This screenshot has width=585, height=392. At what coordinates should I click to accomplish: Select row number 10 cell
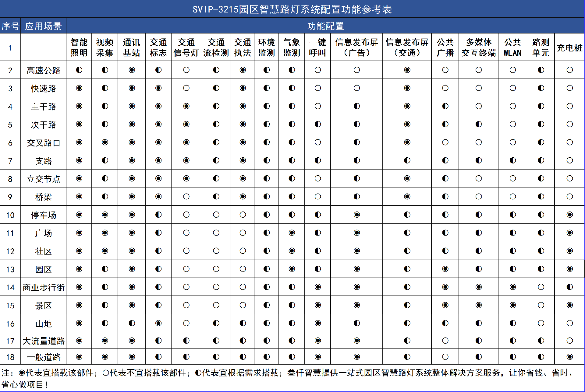10,215
